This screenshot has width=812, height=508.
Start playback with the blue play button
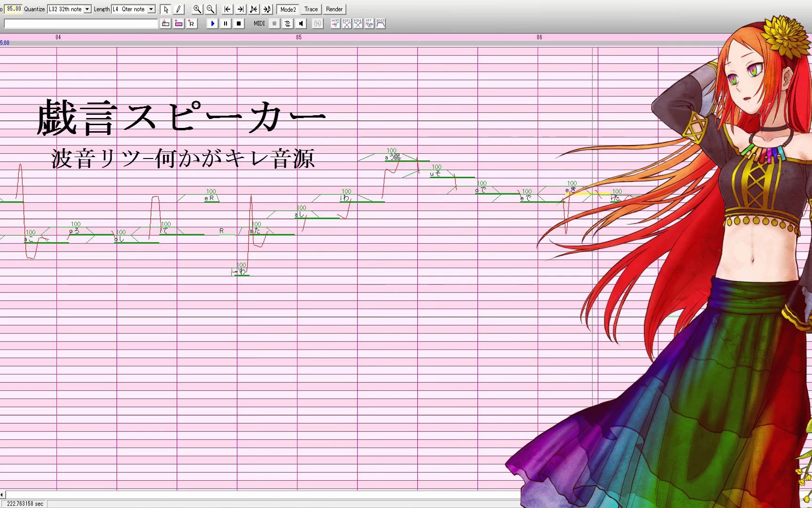pyautogui.click(x=212, y=24)
